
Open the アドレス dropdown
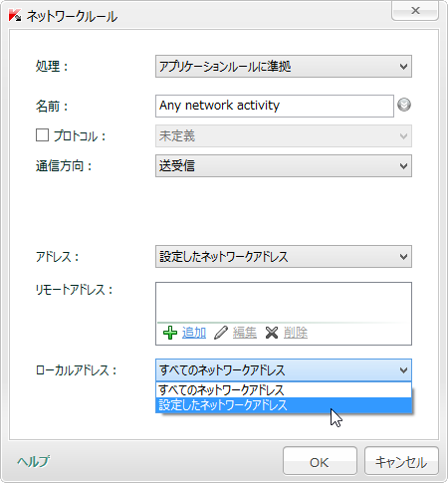[284, 257]
